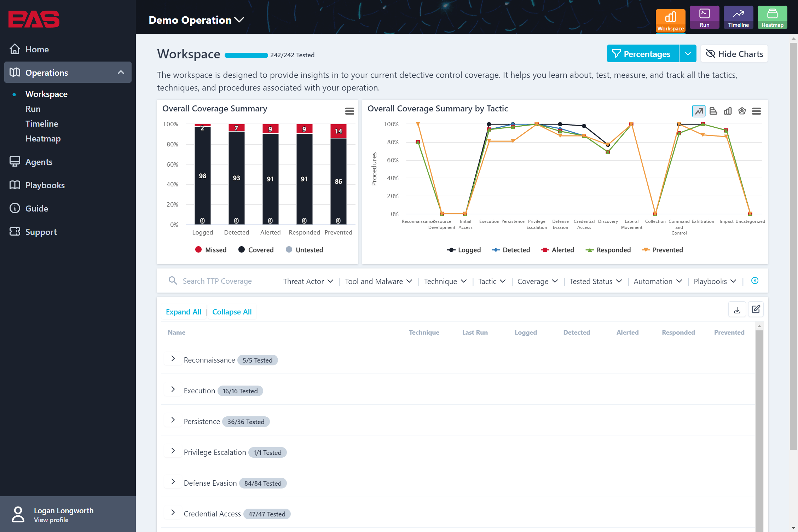
Task: Expand the Persistence row
Action: 173,420
